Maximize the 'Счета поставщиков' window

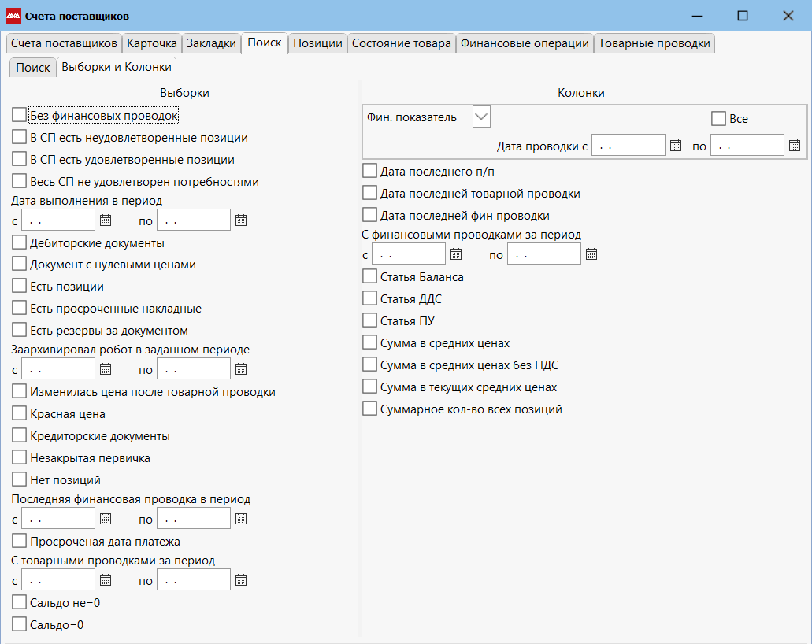742,16
